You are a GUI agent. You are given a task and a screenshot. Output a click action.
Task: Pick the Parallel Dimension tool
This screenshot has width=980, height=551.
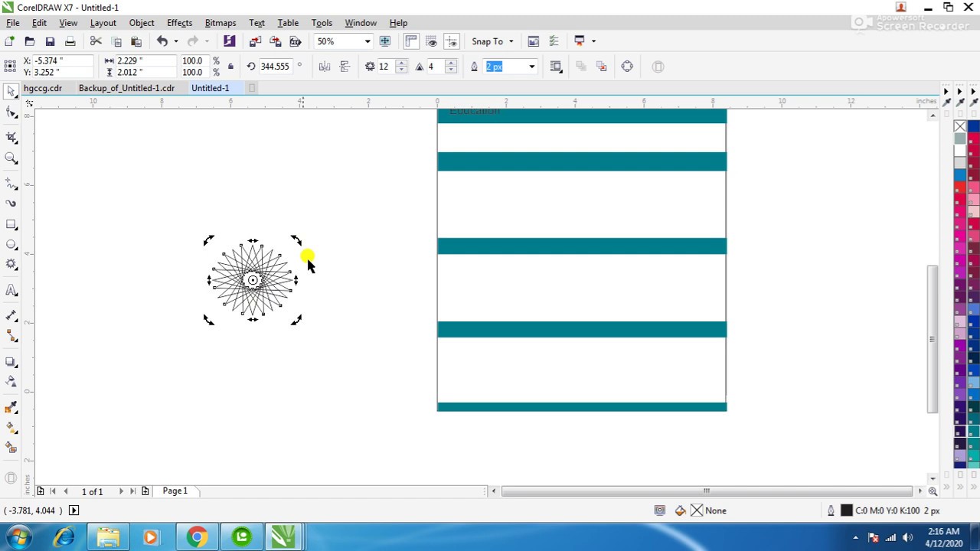click(x=11, y=315)
